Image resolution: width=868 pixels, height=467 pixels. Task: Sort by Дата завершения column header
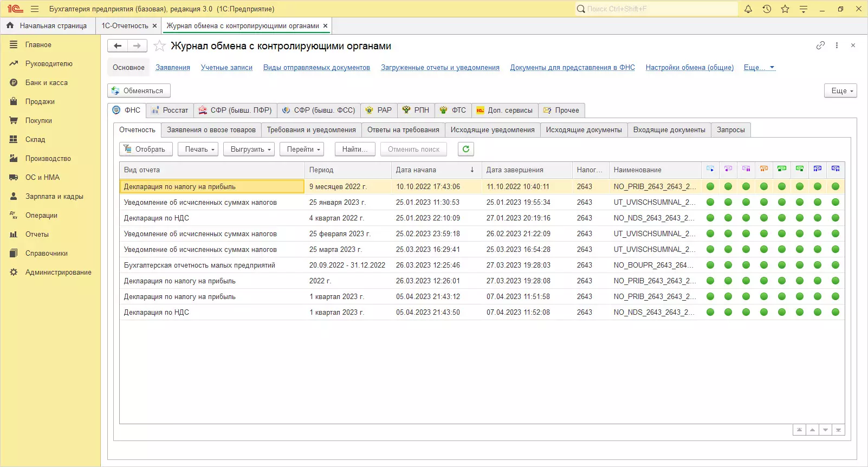click(514, 170)
